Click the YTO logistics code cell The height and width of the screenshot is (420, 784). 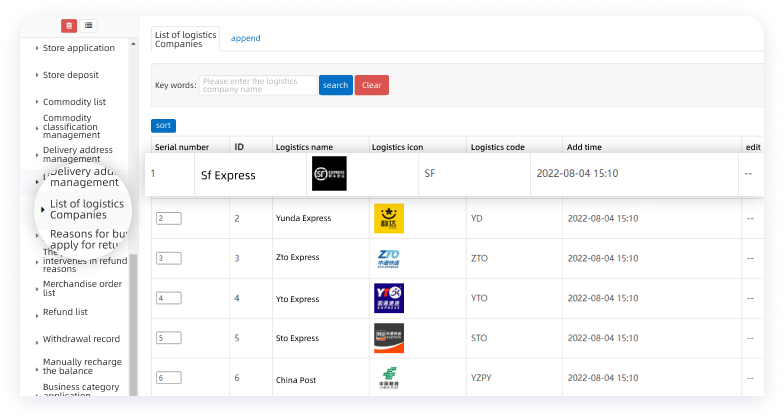click(479, 298)
